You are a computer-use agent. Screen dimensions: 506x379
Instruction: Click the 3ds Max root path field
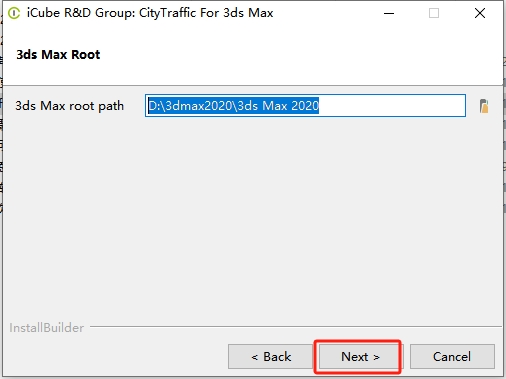click(x=305, y=106)
